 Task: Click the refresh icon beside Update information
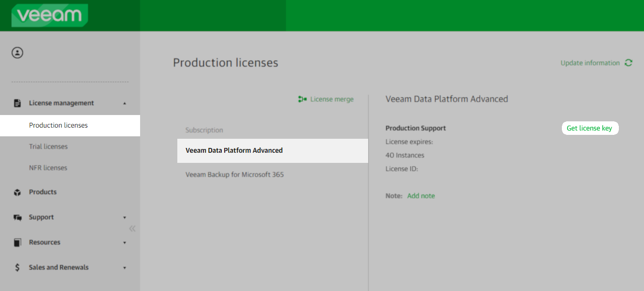click(x=629, y=63)
